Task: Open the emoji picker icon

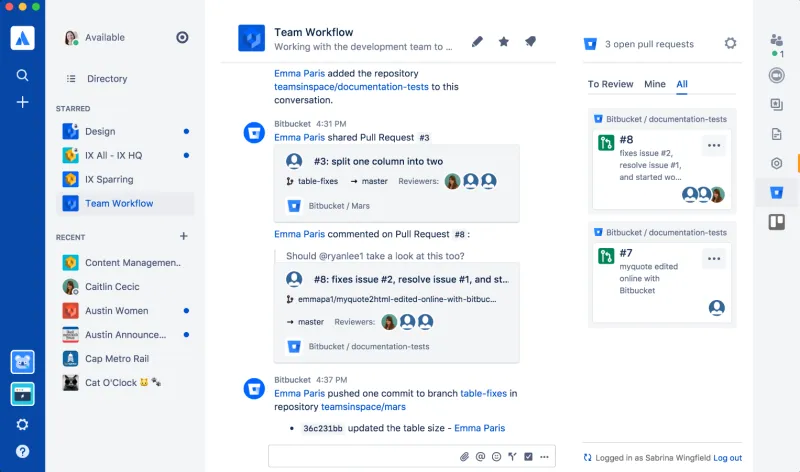Action: point(496,457)
